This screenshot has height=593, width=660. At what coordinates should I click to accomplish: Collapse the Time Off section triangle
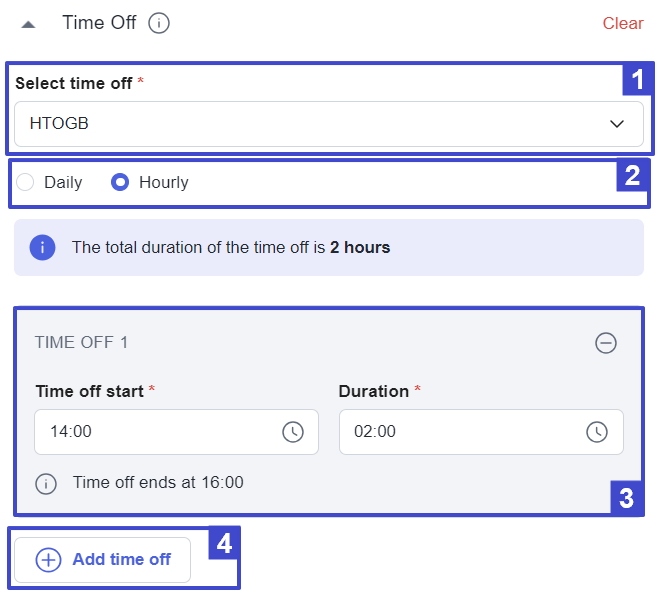pyautogui.click(x=28, y=24)
